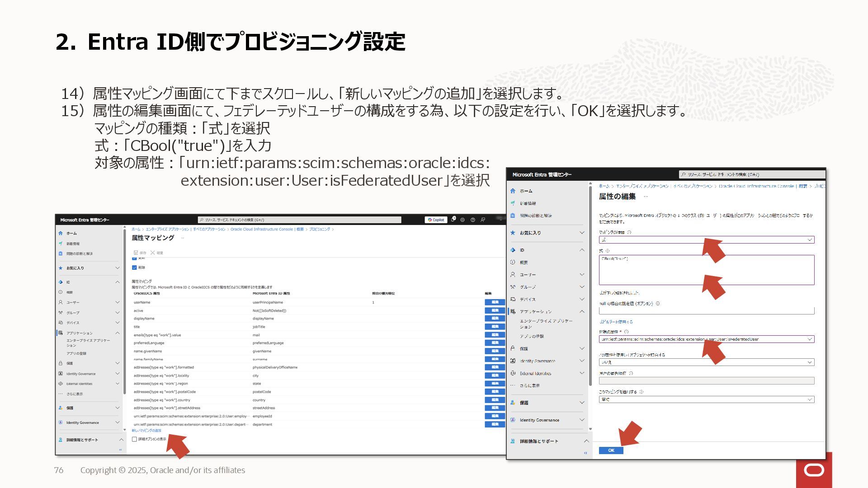Open the notifications bell in 属性マッピング window
Viewport: 868px width, 488px height.
pos(453,220)
